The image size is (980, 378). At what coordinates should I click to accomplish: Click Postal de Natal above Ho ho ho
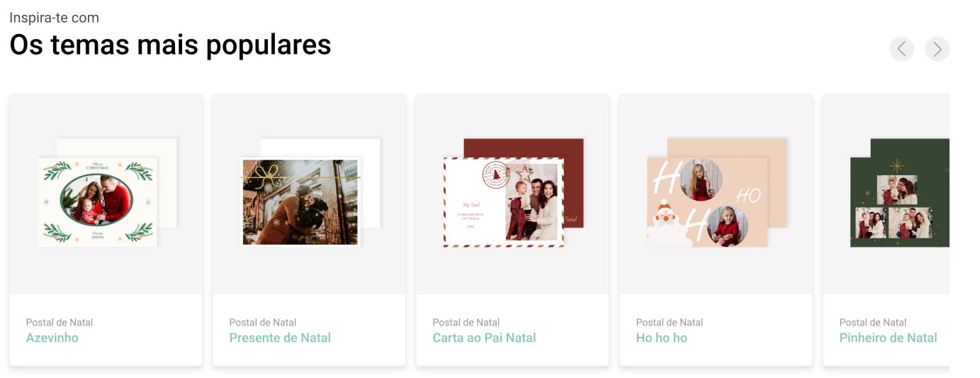(670, 322)
